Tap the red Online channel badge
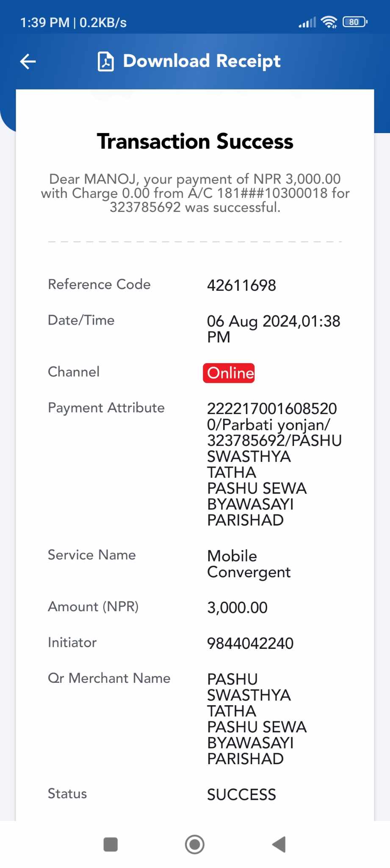This screenshot has width=390, height=868. (229, 373)
